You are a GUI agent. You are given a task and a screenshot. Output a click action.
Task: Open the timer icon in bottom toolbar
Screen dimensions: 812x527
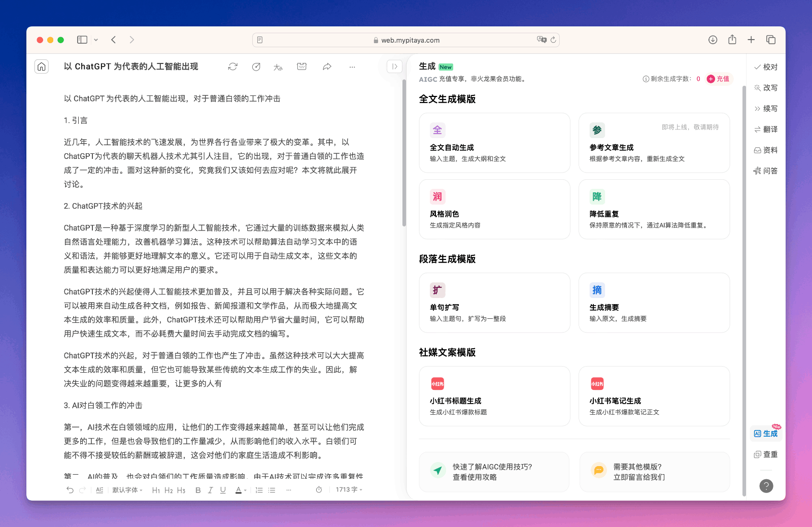(319, 490)
